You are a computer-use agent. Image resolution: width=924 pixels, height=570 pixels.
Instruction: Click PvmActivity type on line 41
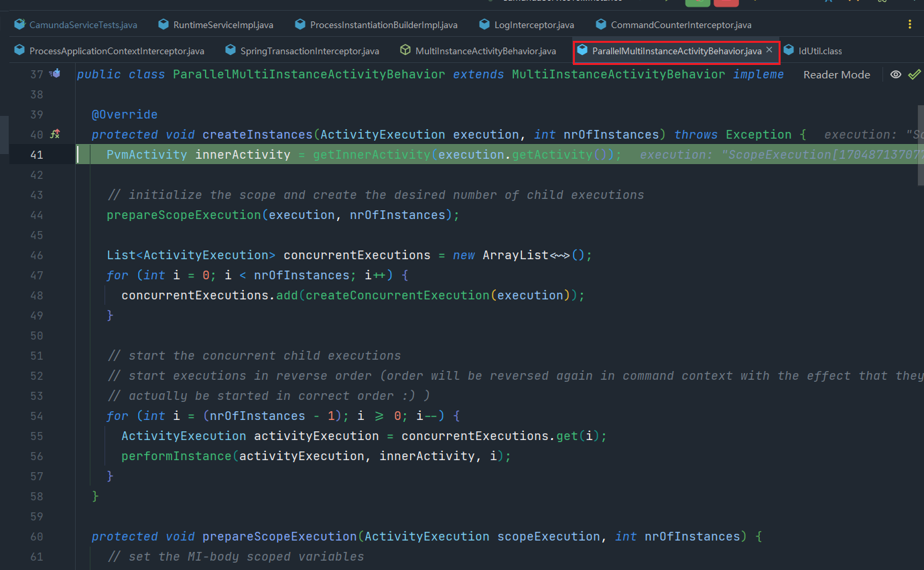click(147, 155)
